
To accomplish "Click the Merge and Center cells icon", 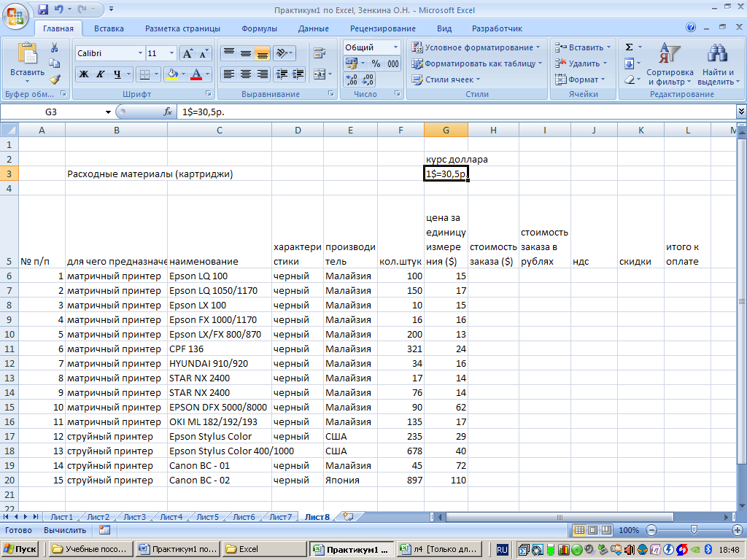I will coord(319,74).
